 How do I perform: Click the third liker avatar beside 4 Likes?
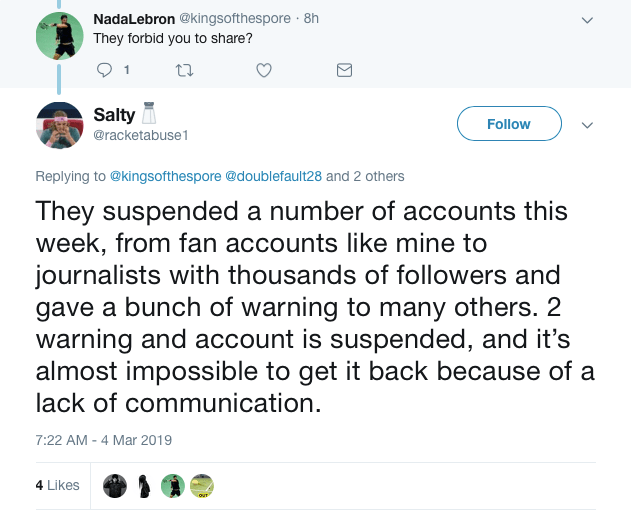[x=172, y=485]
